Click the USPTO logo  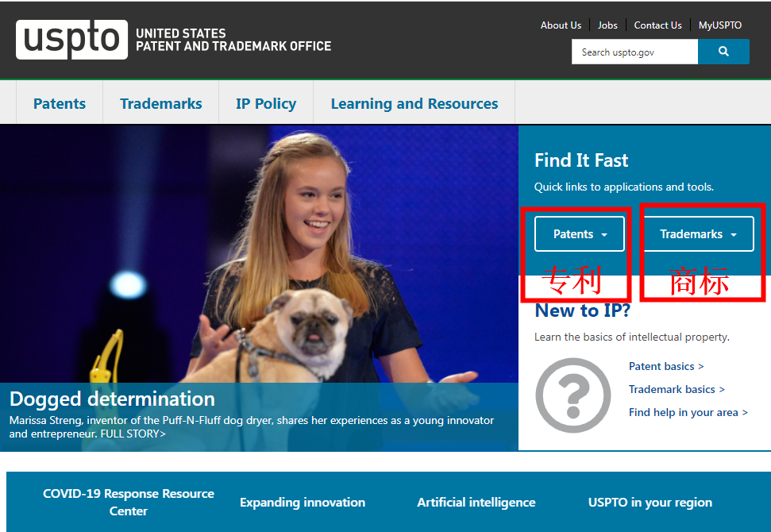(x=71, y=40)
